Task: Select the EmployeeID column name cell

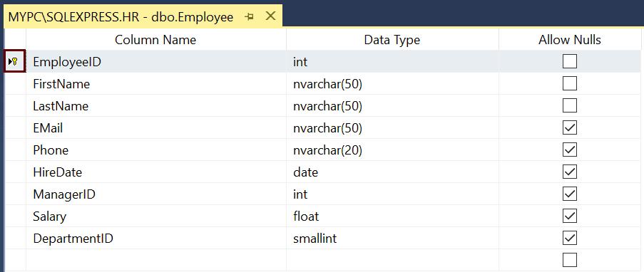Action: 156,61
